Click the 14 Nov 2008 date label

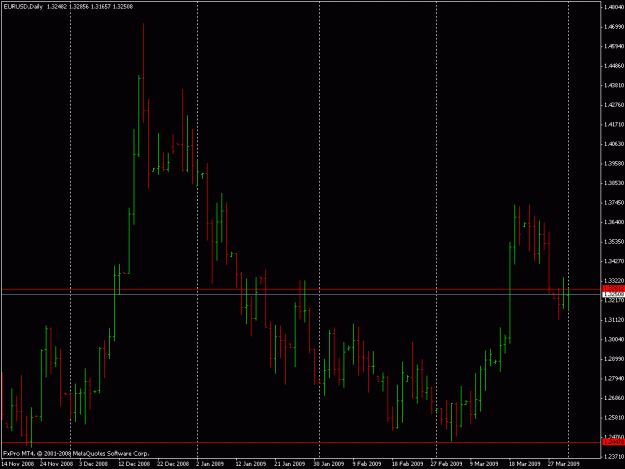pyautogui.click(x=18, y=464)
